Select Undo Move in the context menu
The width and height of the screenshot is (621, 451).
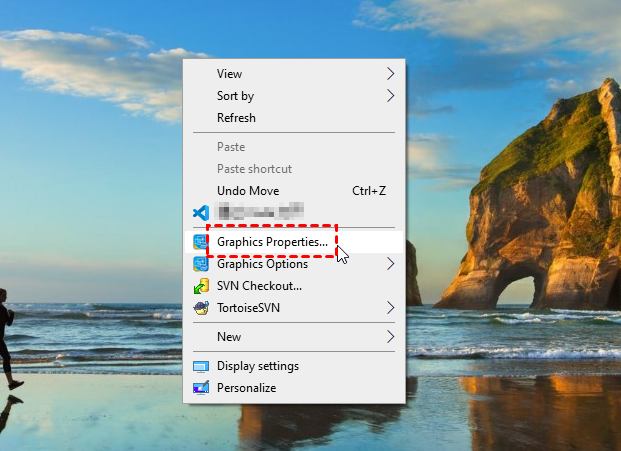coord(294,191)
